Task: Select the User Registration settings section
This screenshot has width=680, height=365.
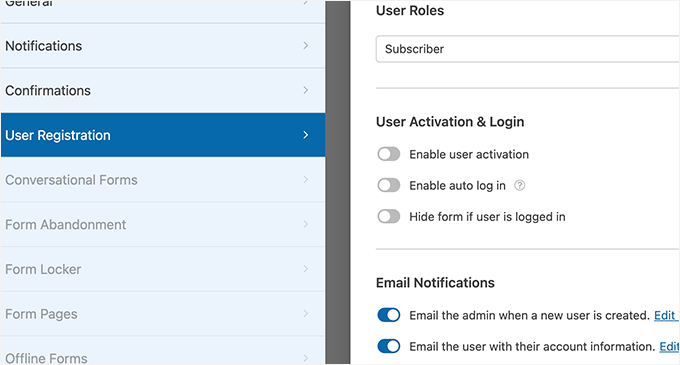Action: click(163, 135)
